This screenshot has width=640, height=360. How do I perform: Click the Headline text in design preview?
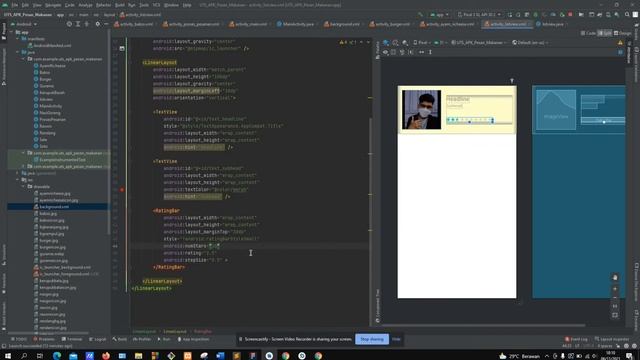pos(458,99)
